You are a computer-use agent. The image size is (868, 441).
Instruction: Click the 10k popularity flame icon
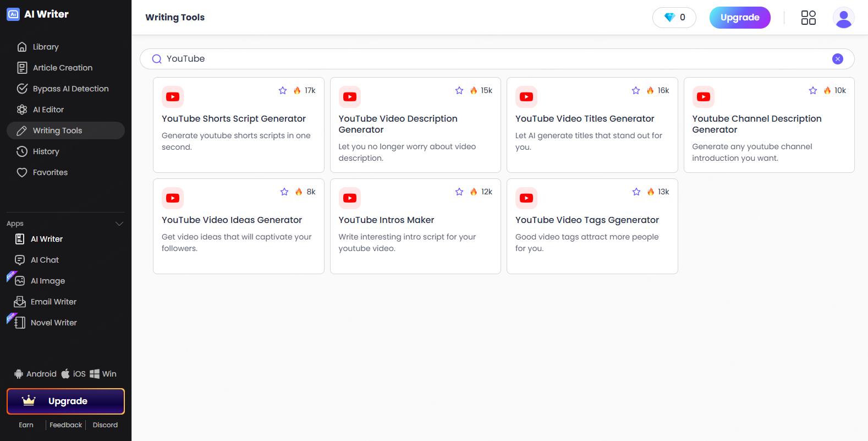(827, 90)
